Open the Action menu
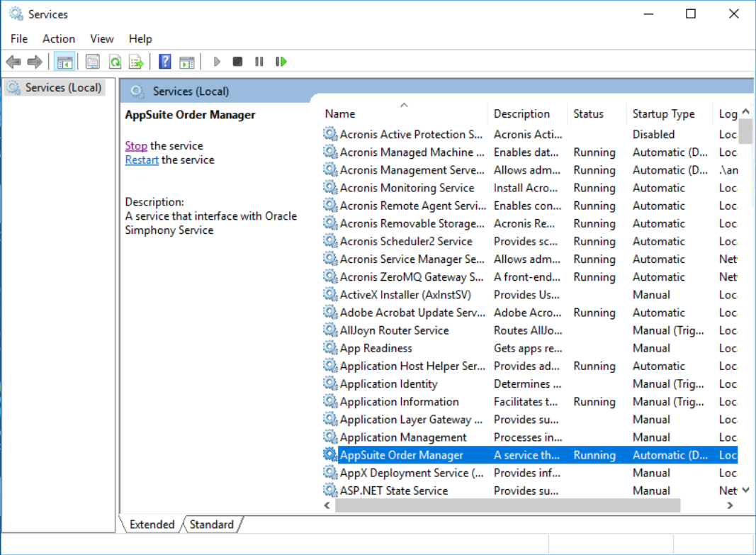This screenshot has height=555, width=756. pos(59,38)
